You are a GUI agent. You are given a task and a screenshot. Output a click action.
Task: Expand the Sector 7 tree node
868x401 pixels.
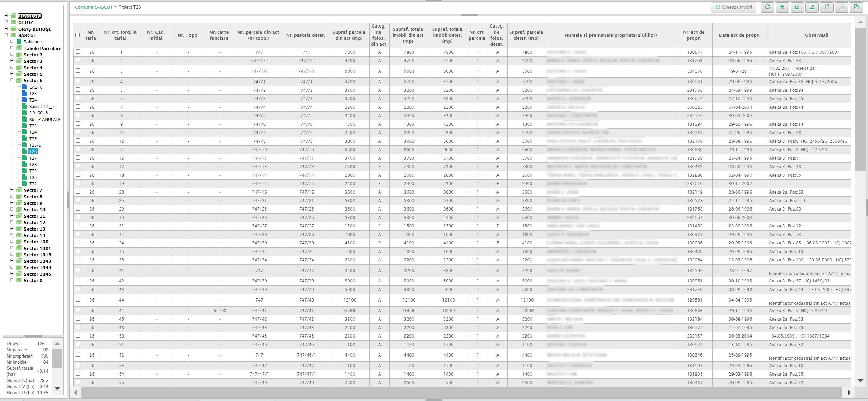12,190
